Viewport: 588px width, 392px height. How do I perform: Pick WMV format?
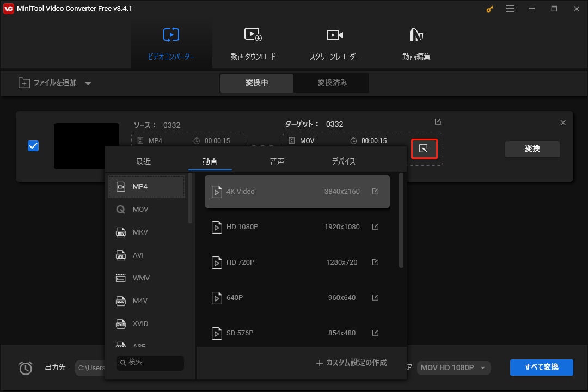click(146, 278)
